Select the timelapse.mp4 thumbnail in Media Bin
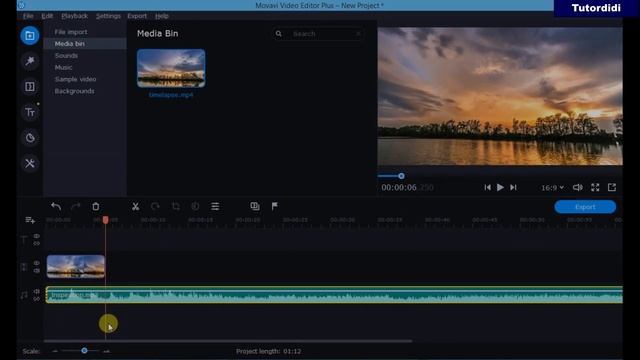640x360 pixels. [x=171, y=68]
